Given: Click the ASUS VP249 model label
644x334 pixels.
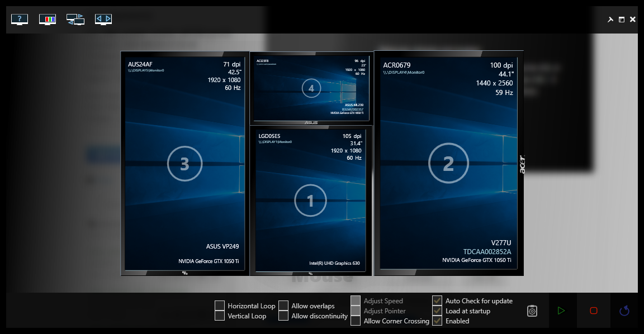Looking at the screenshot, I should coord(222,247).
